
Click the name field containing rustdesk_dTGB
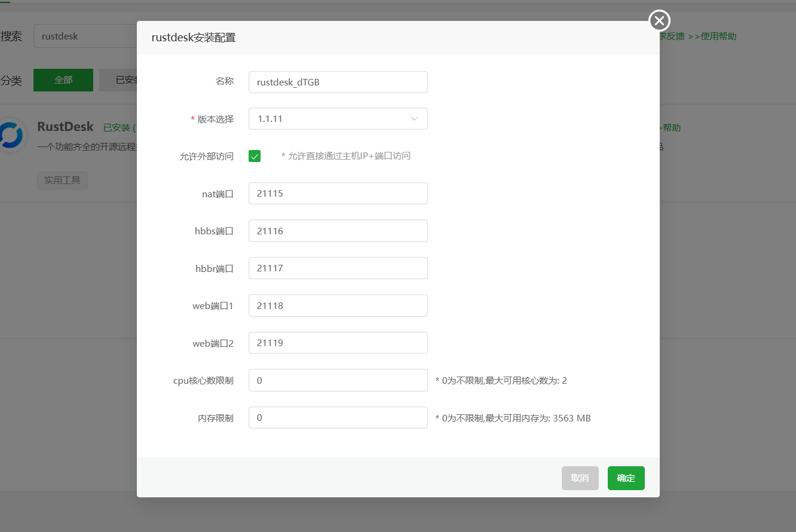[x=338, y=82]
